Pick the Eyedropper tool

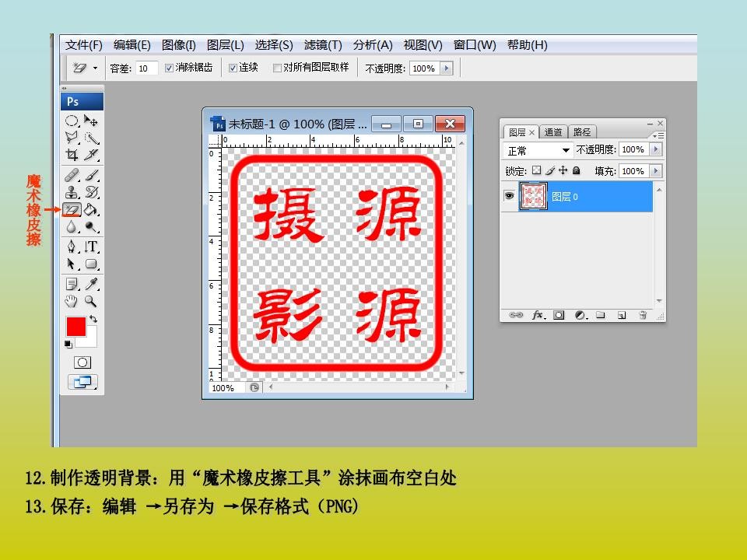click(x=91, y=285)
